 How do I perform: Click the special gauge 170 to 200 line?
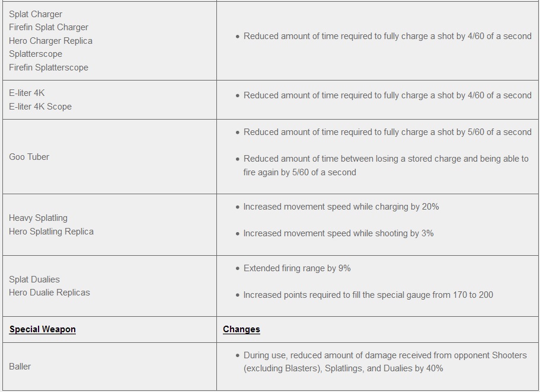point(368,295)
